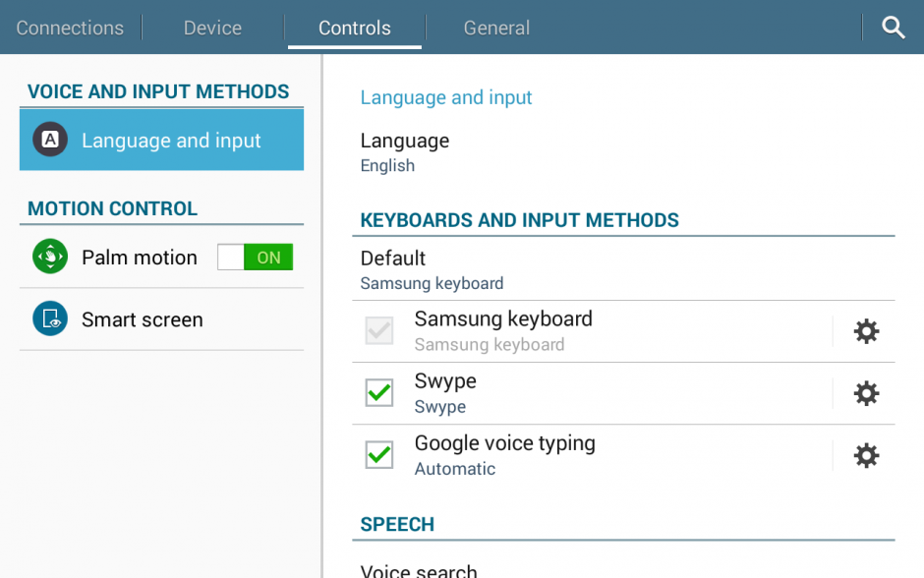
Task: Select Smart screen in the sidebar
Action: tap(159, 318)
